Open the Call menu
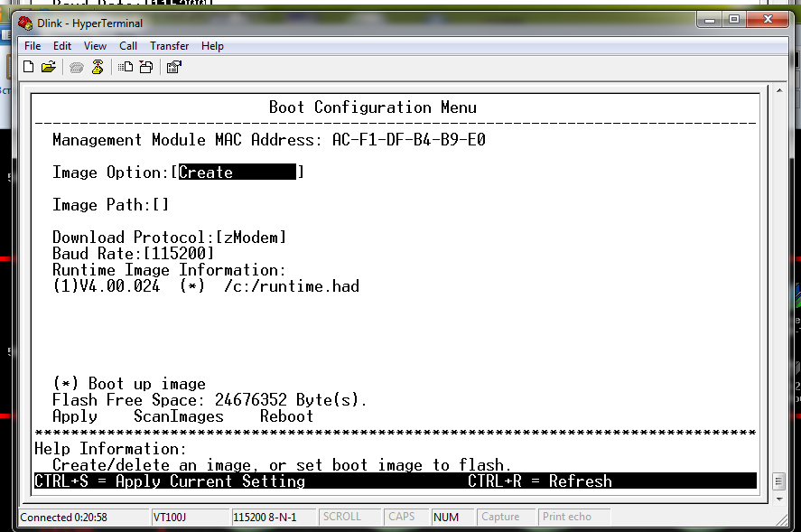 coord(128,46)
